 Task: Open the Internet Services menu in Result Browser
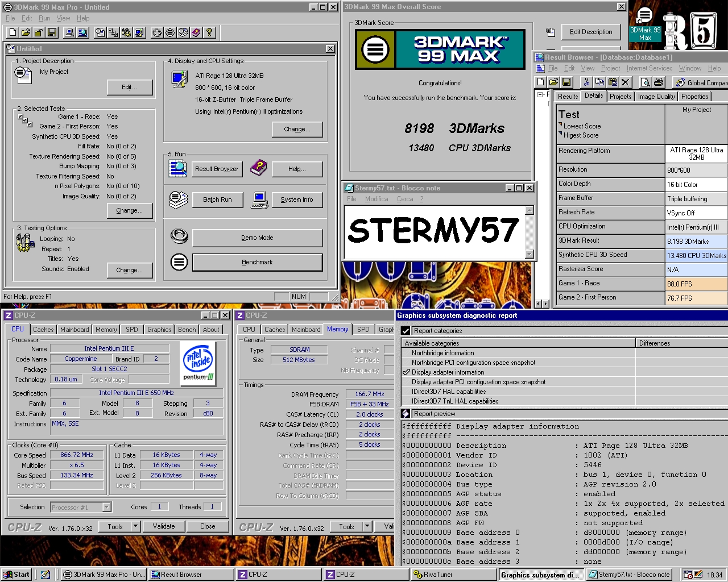(650, 68)
